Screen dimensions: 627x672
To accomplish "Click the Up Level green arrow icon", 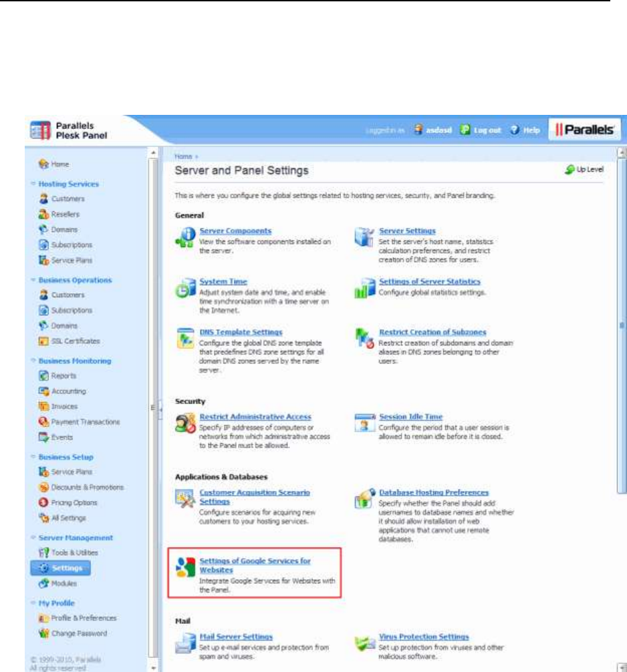I will (x=570, y=170).
